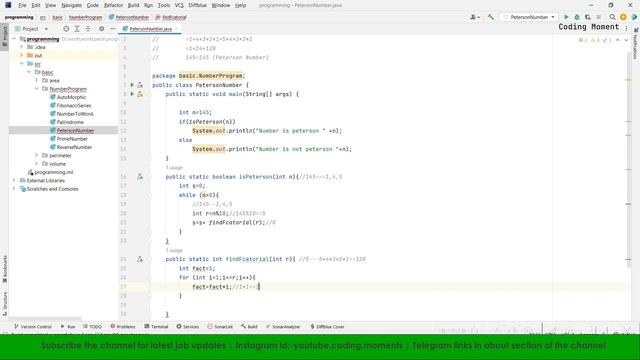The width and height of the screenshot is (640, 360).
Task: Click run gutter arrow beside class PetersonNumber
Action: click(x=132, y=85)
